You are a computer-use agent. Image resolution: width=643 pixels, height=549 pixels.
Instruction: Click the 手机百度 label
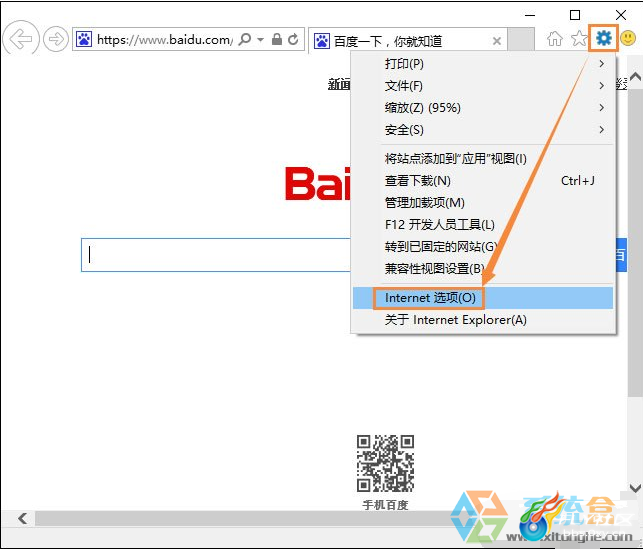[385, 505]
